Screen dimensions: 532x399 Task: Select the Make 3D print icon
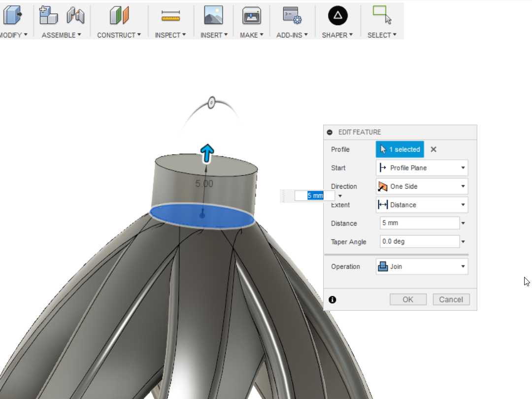point(251,15)
